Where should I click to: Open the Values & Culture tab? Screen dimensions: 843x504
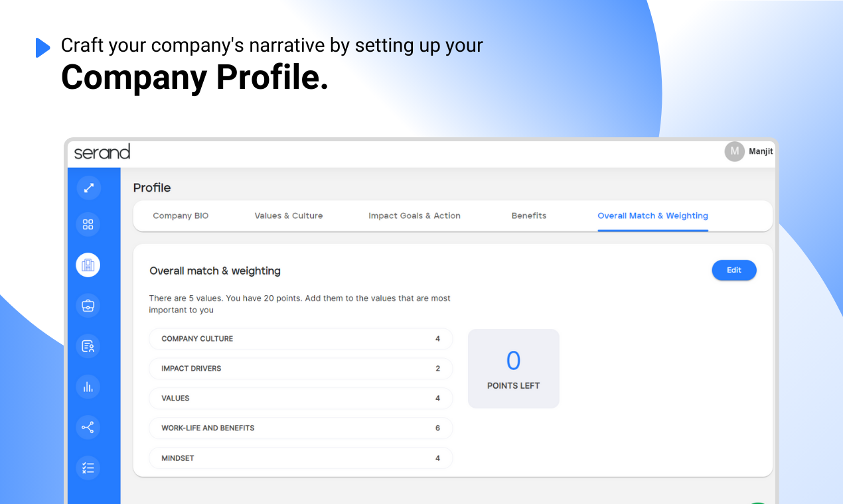click(x=289, y=216)
